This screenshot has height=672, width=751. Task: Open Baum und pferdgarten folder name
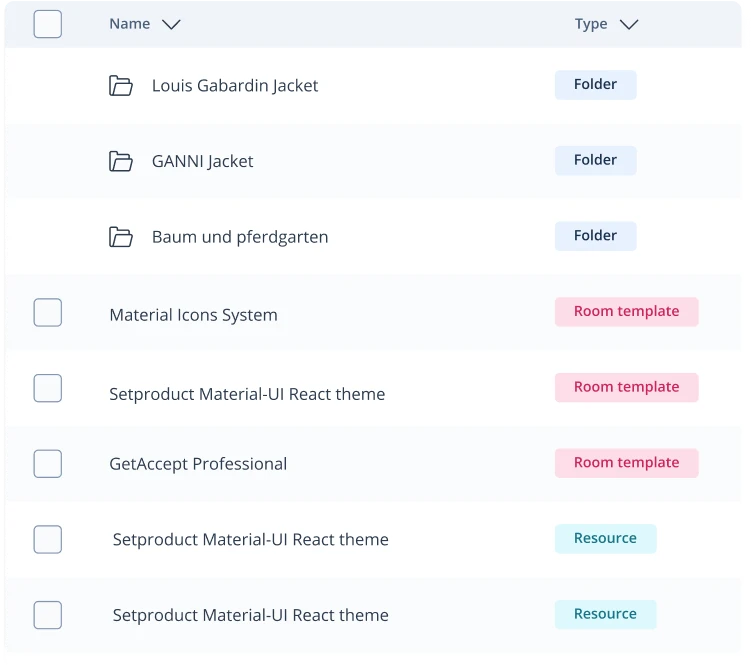click(x=240, y=237)
